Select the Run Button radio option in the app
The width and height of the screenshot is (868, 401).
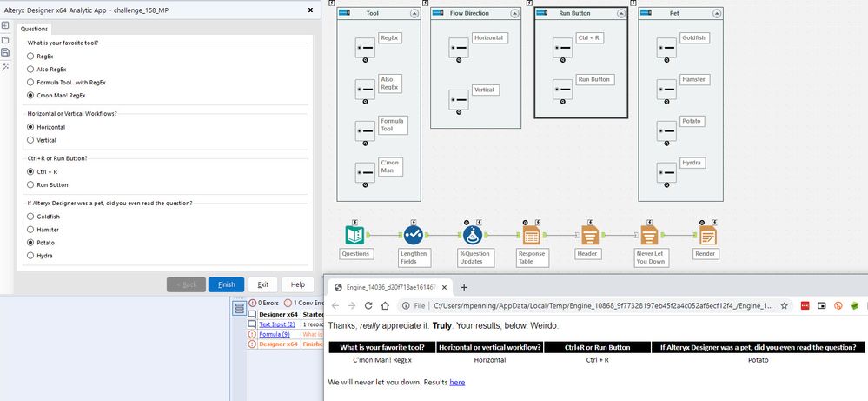[x=30, y=185]
